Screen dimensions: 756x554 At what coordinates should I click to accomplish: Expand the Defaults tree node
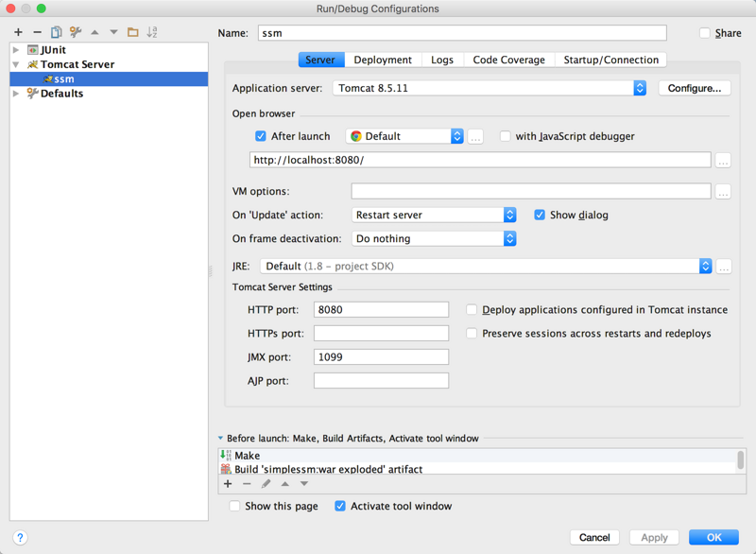point(16,93)
